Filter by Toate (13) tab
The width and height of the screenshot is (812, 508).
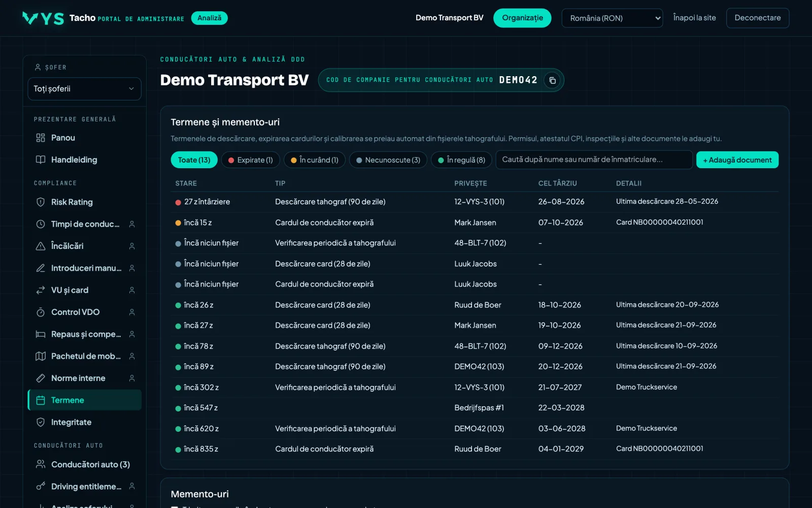pos(194,160)
